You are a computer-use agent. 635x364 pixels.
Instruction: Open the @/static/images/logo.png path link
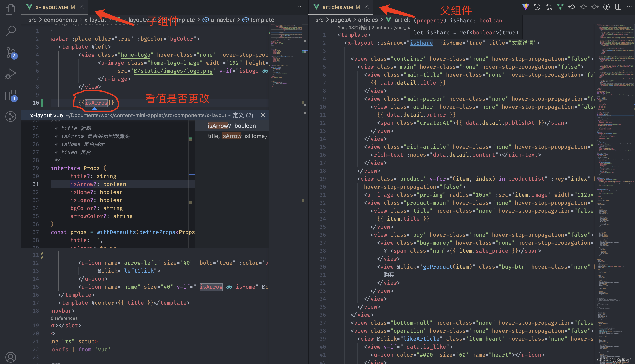click(173, 71)
